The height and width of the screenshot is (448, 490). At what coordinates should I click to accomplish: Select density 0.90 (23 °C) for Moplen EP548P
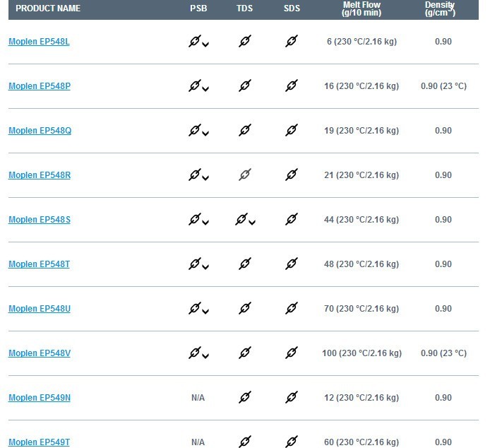pos(443,86)
